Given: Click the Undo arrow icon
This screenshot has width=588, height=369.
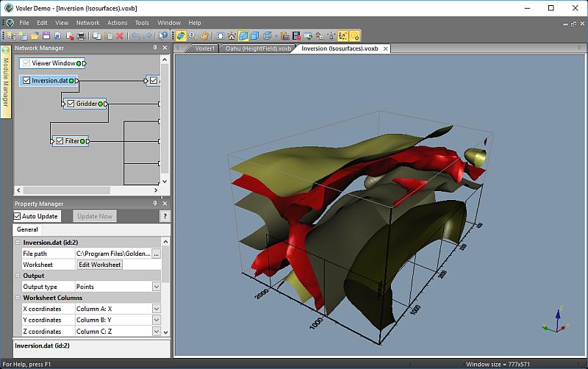Looking at the screenshot, I should (135, 35).
